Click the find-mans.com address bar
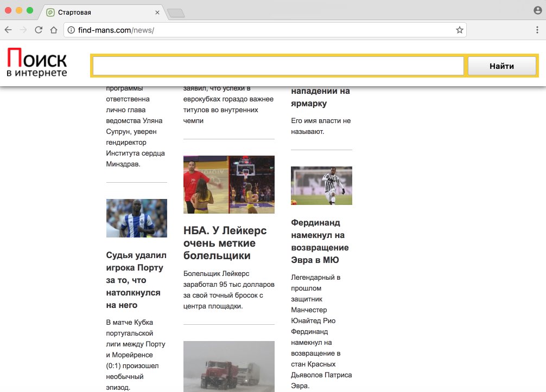The image size is (546, 392). [261, 30]
